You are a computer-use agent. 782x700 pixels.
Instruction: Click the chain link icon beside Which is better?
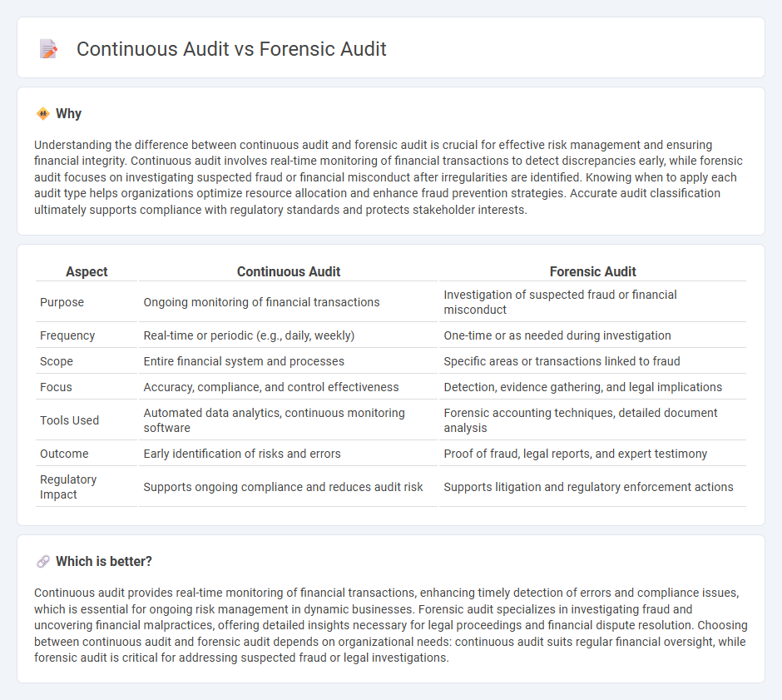(43, 562)
